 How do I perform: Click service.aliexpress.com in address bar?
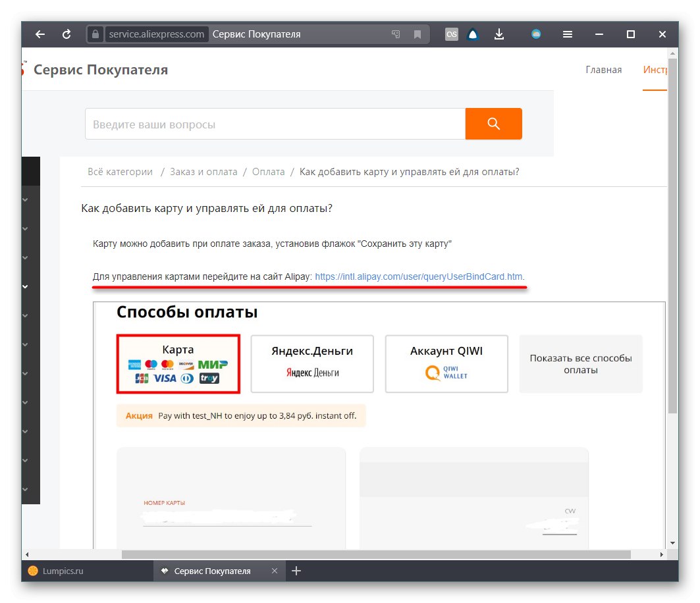click(156, 34)
